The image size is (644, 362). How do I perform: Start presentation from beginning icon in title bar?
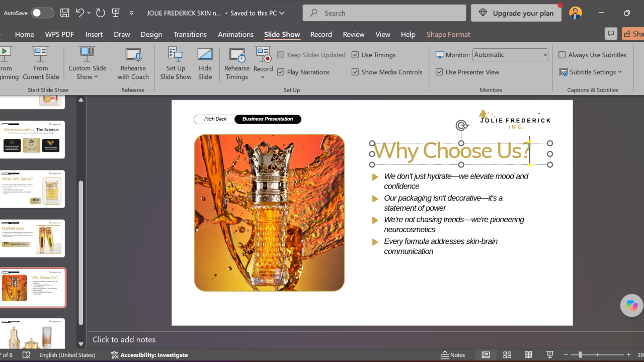(x=116, y=13)
